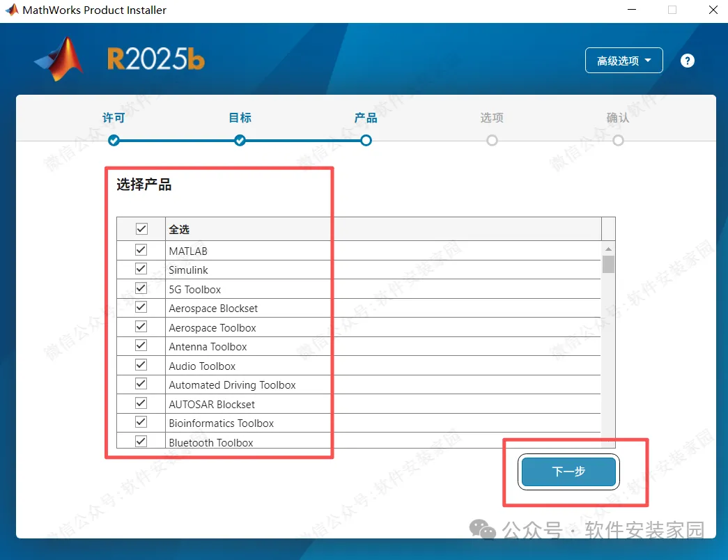728x560 pixels.
Task: Click the MathWorks icon in the title bar
Action: pos(12,10)
